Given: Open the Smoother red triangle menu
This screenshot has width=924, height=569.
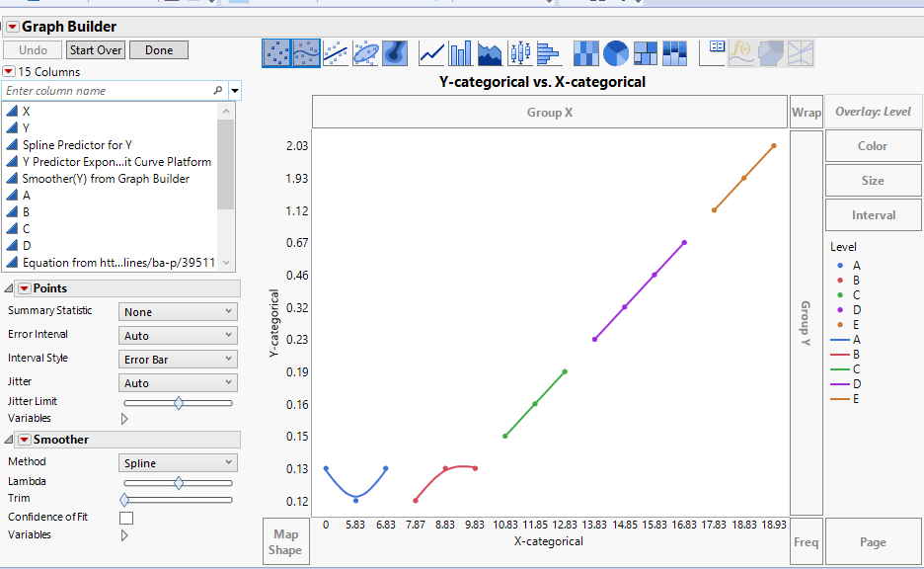Looking at the screenshot, I should pos(24,440).
